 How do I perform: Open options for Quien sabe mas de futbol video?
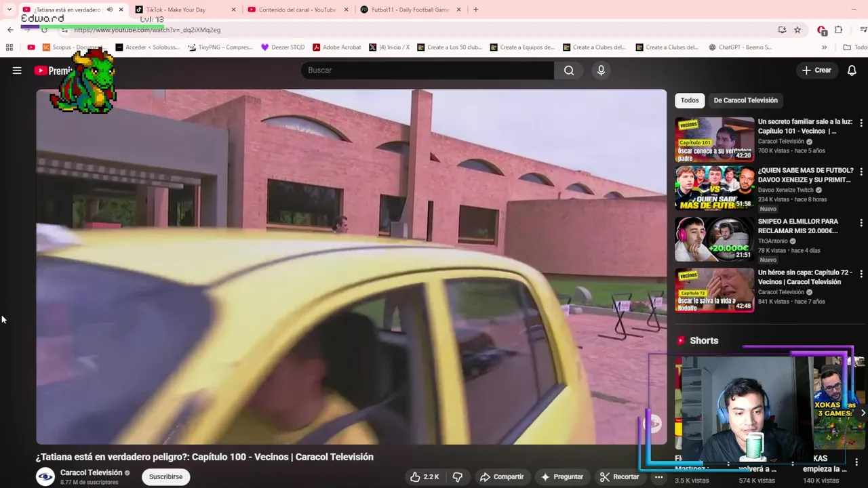click(x=861, y=171)
